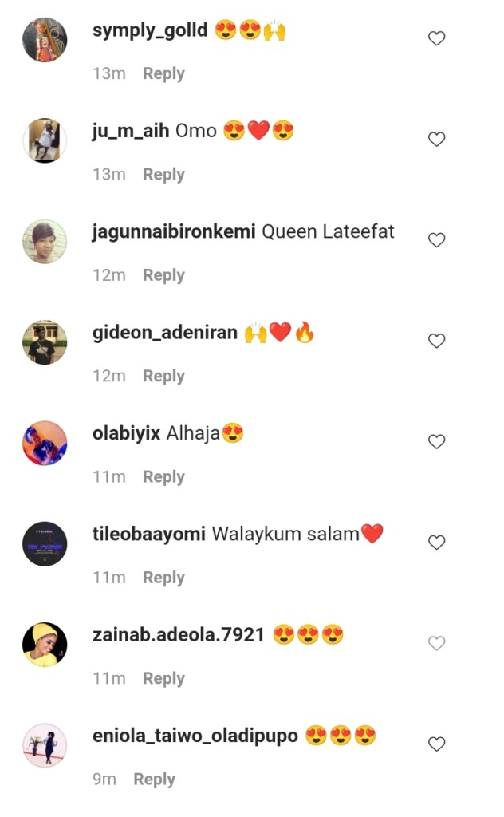
Task: Open symply_golld's profile picture
Action: click(45, 40)
